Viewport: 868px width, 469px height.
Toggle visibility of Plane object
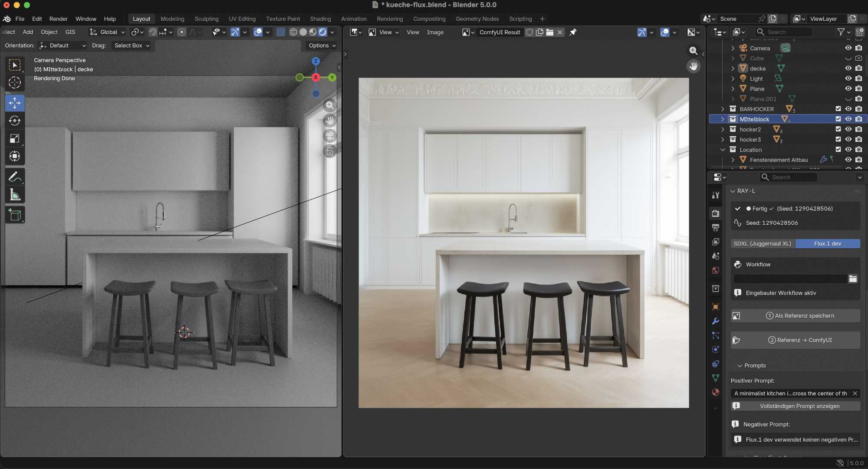click(848, 89)
